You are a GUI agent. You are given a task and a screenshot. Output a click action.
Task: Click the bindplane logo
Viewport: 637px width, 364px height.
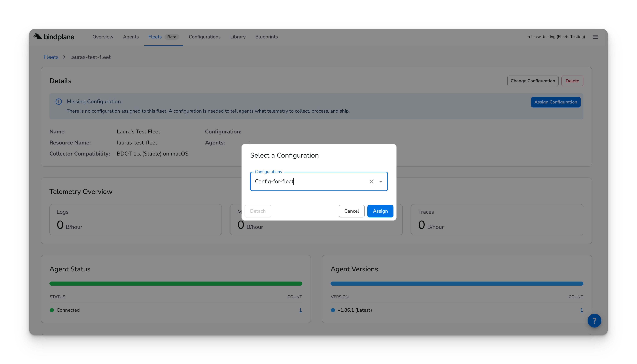tap(54, 37)
